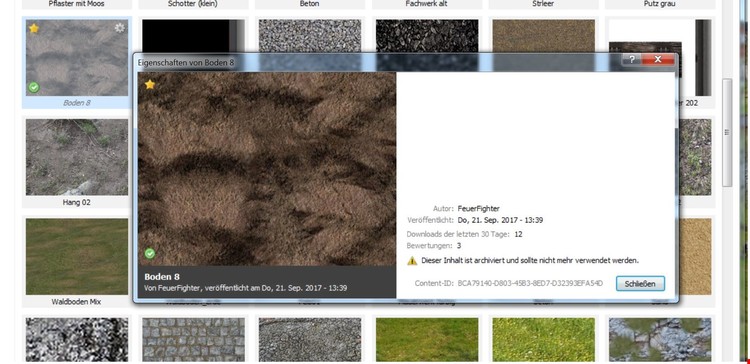Click the archived content warning message

pos(530,261)
